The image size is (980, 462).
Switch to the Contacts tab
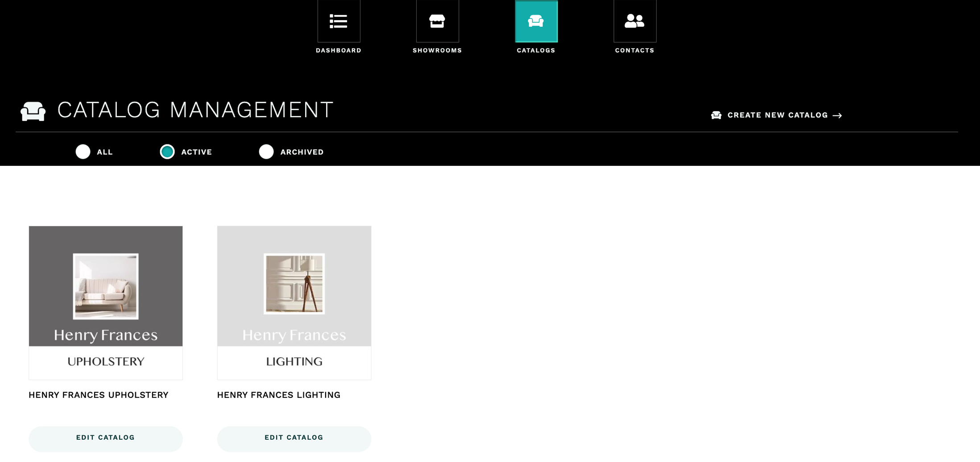634,27
